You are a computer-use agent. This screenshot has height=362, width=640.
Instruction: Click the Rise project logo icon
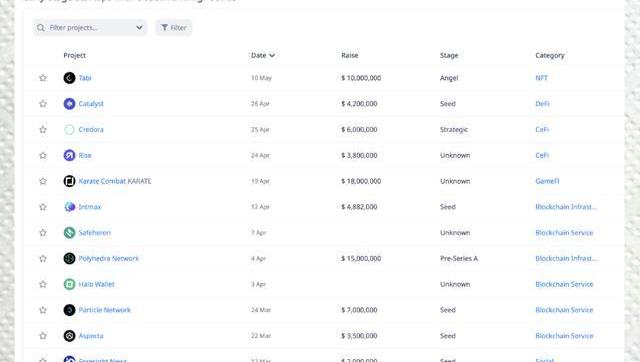click(x=69, y=155)
